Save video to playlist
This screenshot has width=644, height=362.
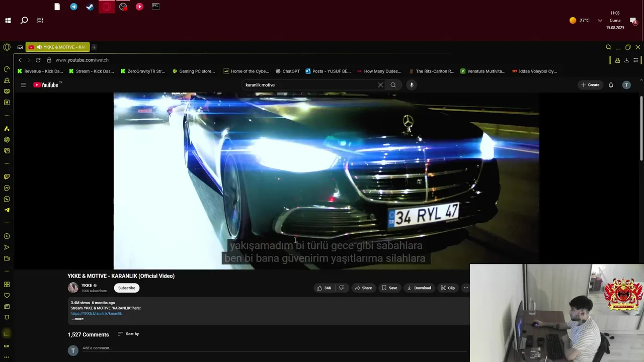click(389, 288)
